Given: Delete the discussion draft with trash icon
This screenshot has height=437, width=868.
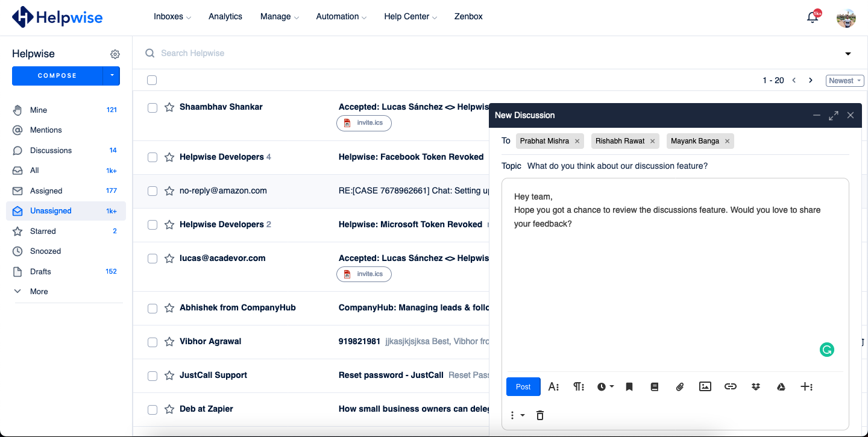Looking at the screenshot, I should (539, 415).
